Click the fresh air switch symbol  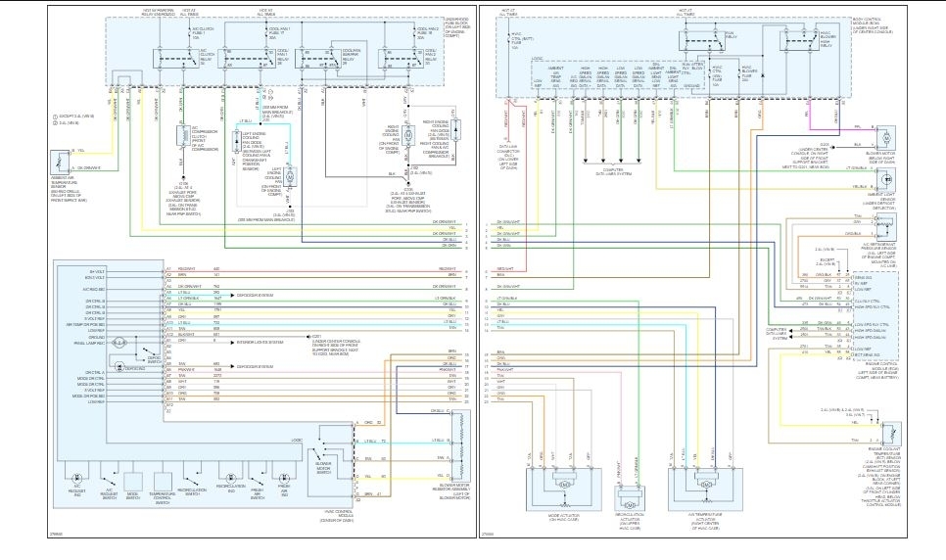[x=258, y=478]
